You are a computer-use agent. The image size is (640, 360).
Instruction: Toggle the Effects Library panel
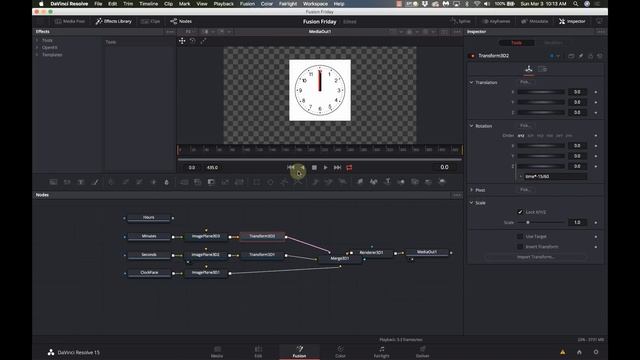113,21
